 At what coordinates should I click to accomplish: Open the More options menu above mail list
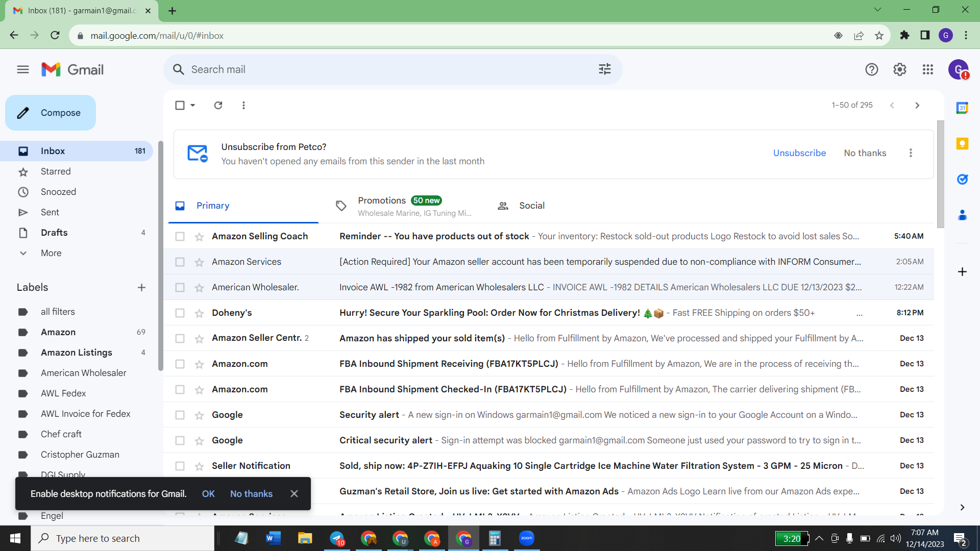click(243, 105)
